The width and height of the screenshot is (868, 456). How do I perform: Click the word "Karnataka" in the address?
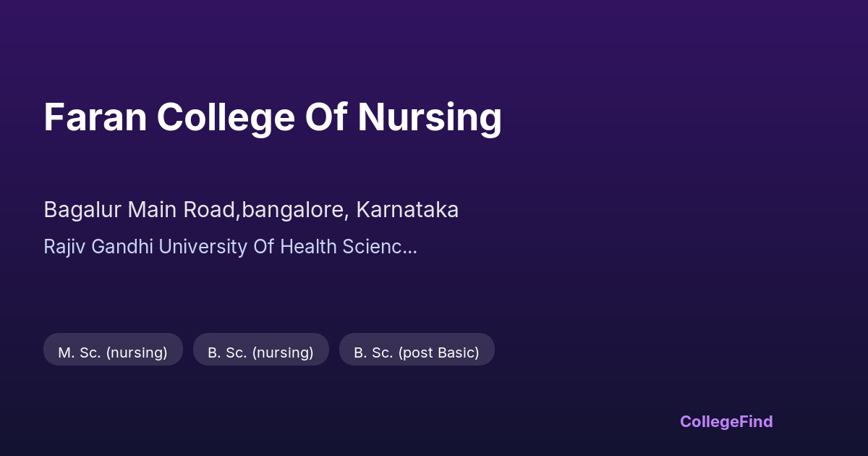click(407, 210)
